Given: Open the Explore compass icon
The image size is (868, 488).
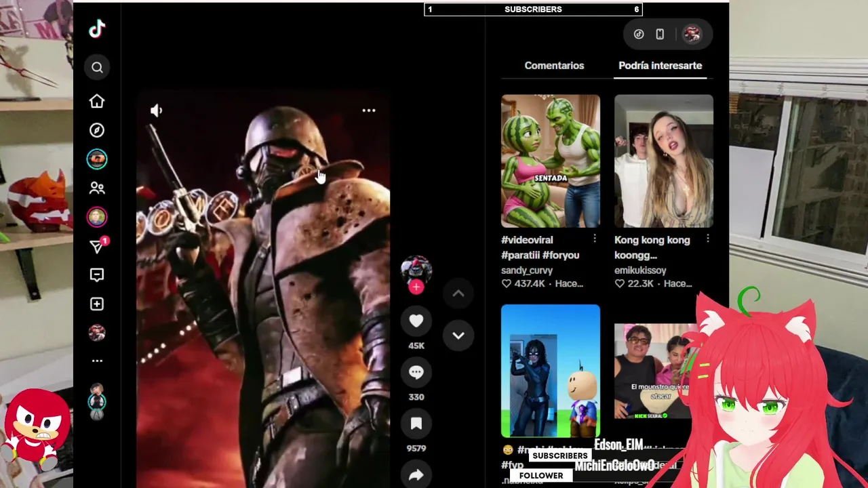Looking at the screenshot, I should coord(97,130).
